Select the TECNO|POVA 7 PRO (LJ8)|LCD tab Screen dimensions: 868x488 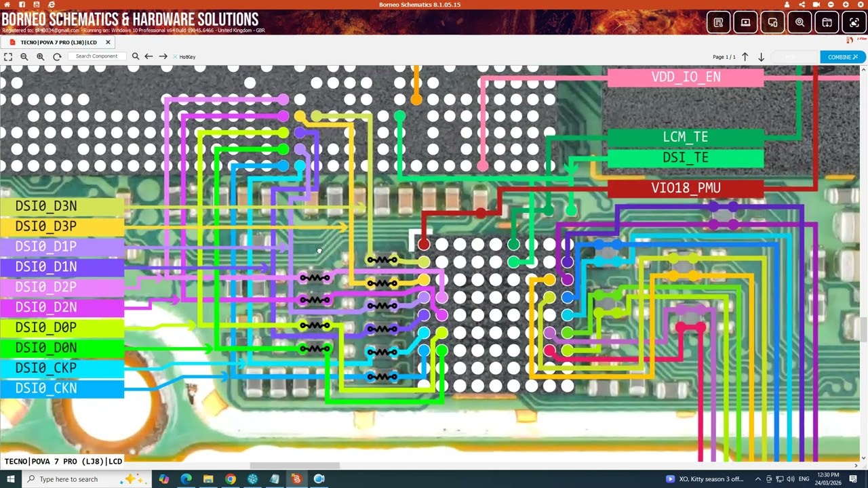58,42
